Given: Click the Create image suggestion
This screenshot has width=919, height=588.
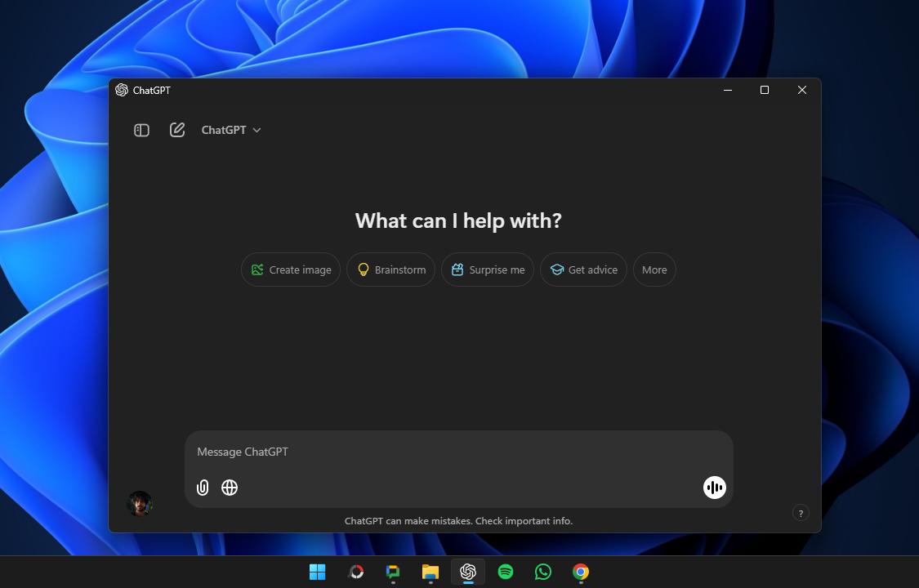Looking at the screenshot, I should (291, 269).
